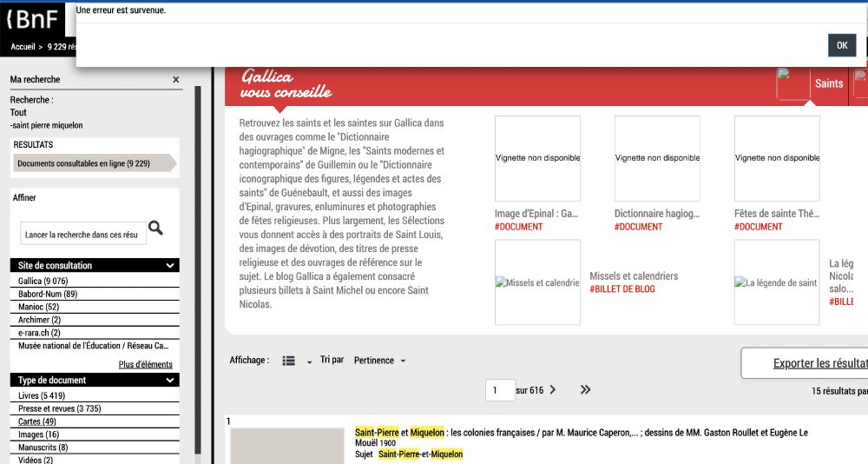Open Fêtes de sainte Thé... document thumbnail
This screenshot has width=868, height=464.
(x=777, y=158)
